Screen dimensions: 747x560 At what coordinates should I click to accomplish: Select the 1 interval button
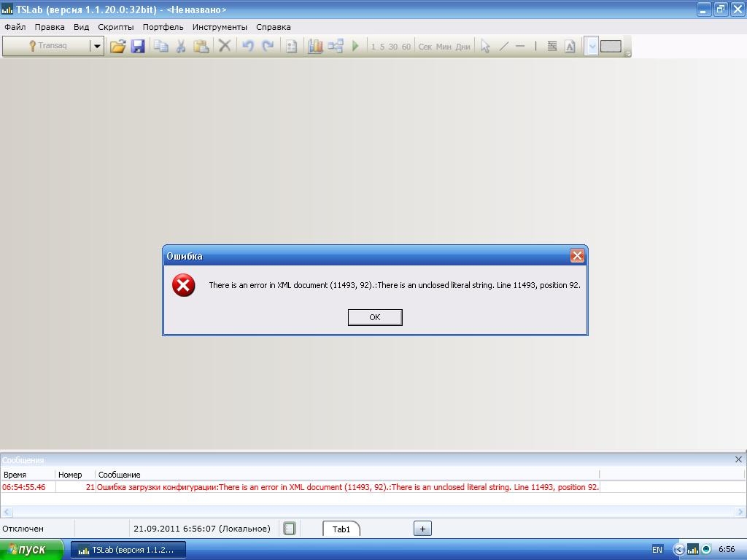(x=373, y=47)
